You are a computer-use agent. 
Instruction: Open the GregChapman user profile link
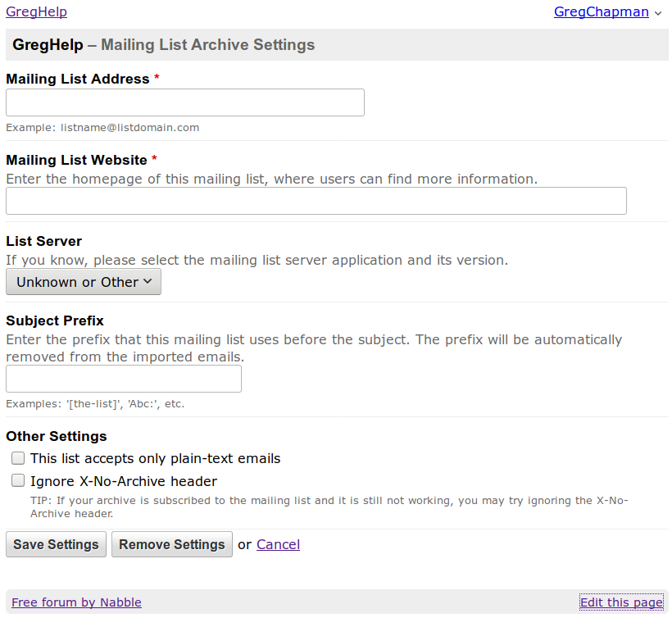click(601, 11)
